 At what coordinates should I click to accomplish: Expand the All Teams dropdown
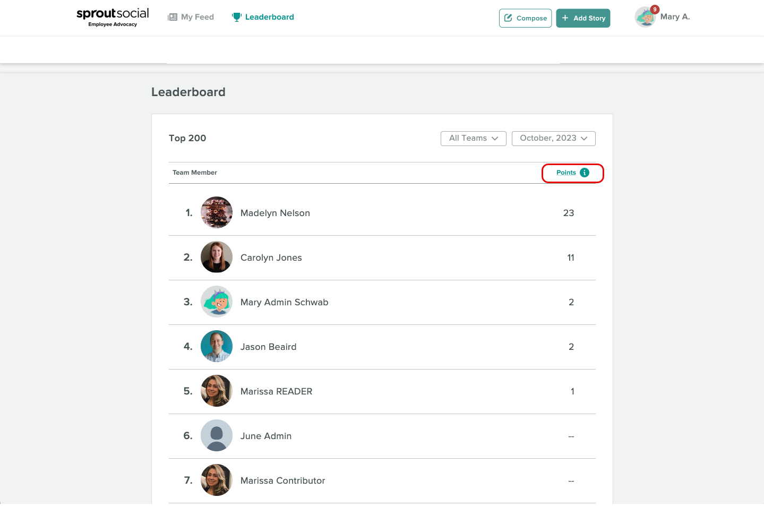pos(474,138)
